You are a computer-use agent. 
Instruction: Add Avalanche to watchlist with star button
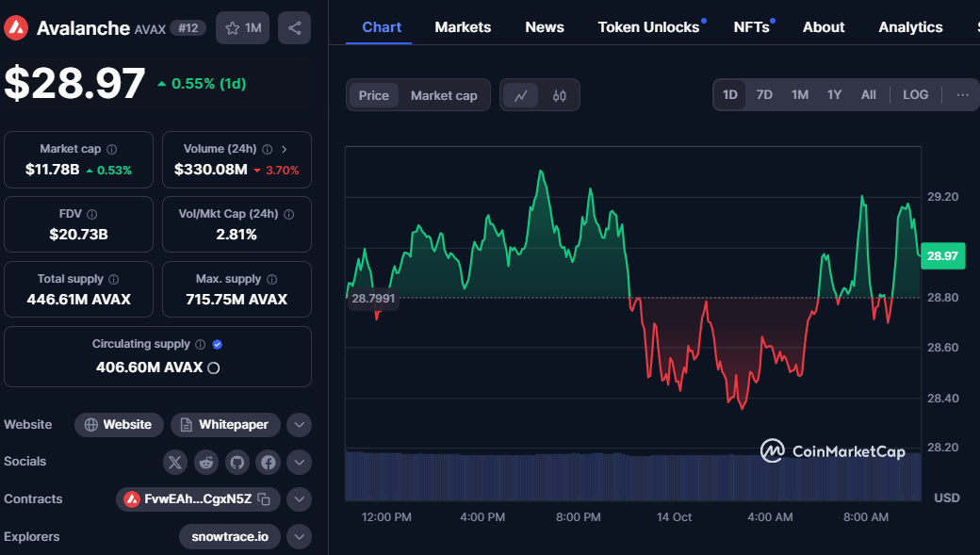(242, 27)
